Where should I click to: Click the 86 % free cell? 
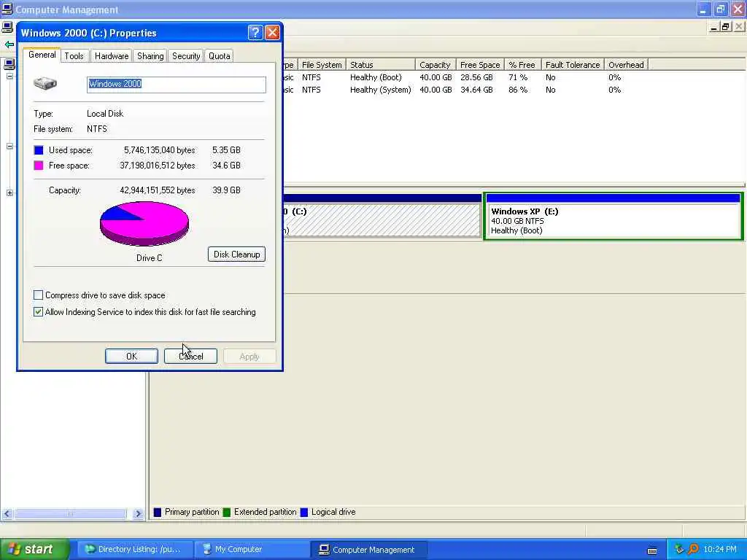click(518, 90)
